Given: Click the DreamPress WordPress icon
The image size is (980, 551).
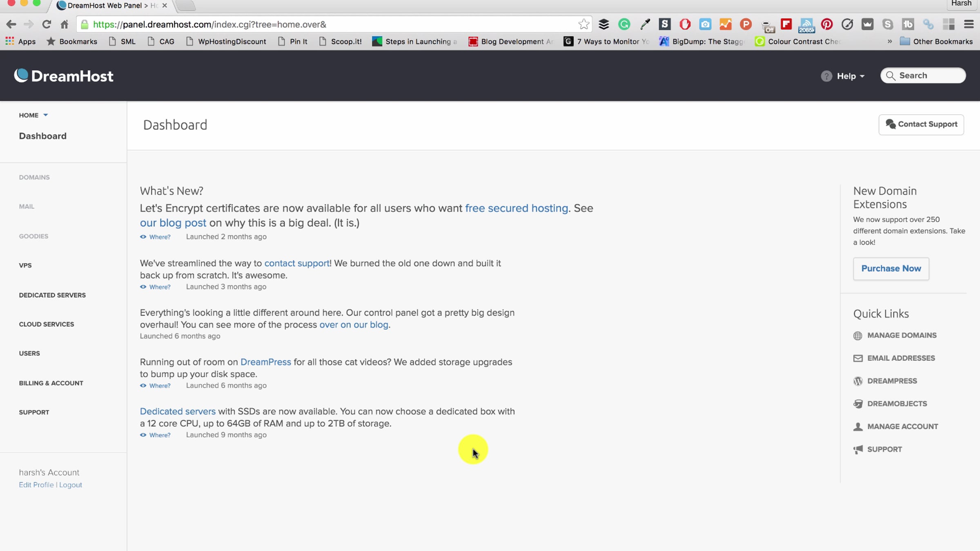Looking at the screenshot, I should (x=857, y=381).
